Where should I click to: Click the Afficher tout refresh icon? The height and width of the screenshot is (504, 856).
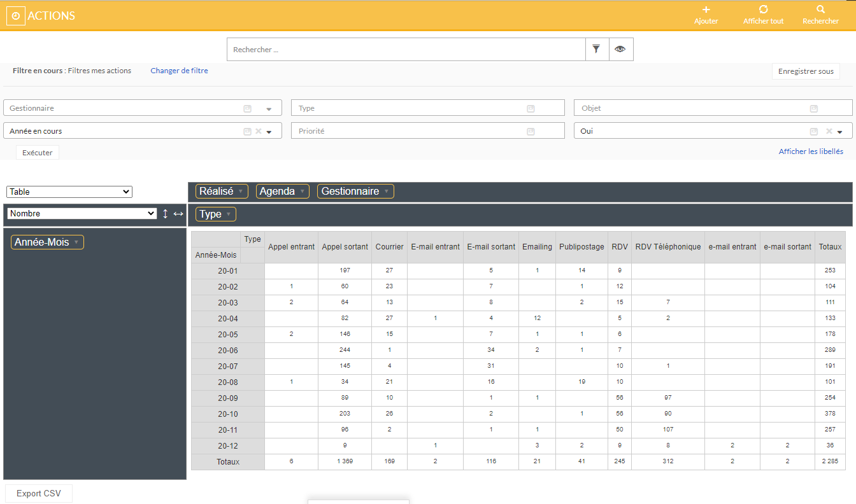[763, 10]
